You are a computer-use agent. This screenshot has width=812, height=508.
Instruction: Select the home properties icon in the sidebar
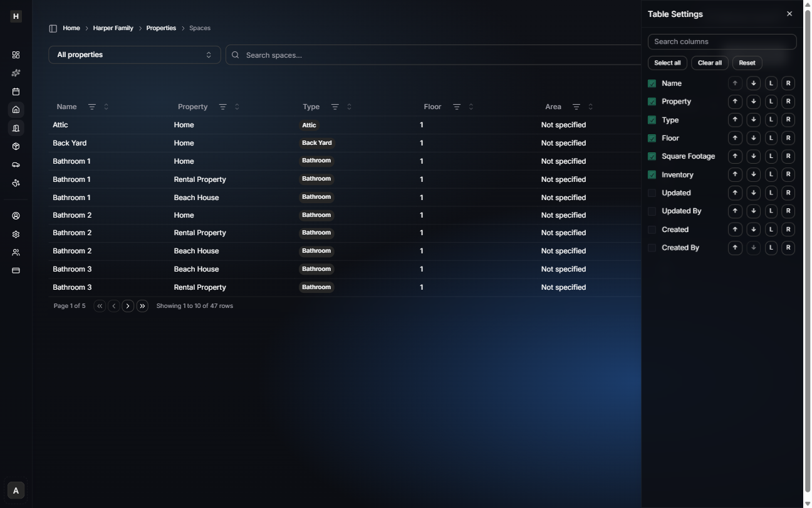pyautogui.click(x=16, y=109)
